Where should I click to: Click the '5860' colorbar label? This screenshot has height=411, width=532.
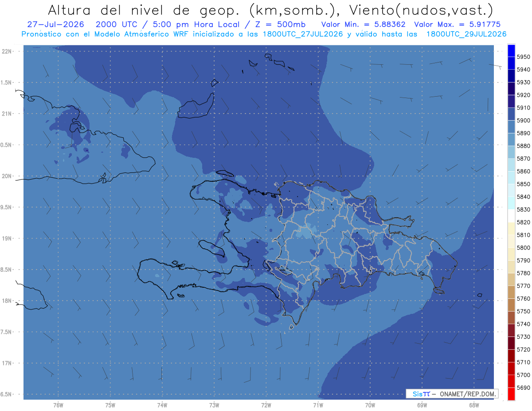pyautogui.click(x=524, y=172)
